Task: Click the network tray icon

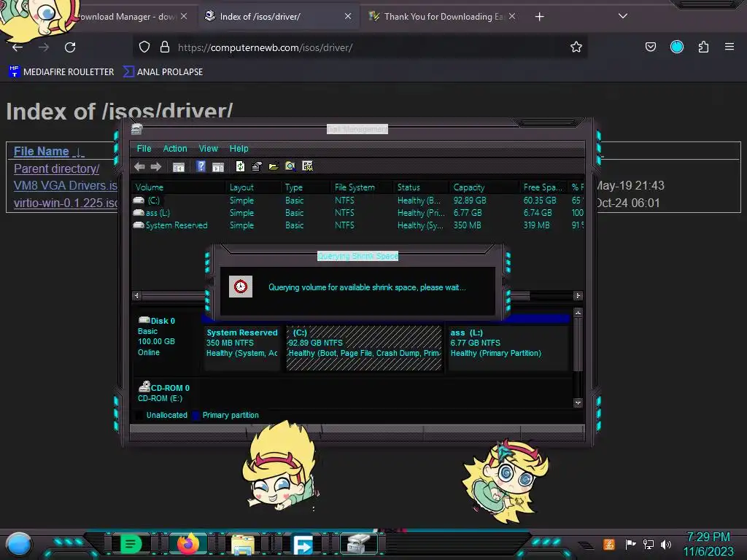Action: [x=649, y=544]
